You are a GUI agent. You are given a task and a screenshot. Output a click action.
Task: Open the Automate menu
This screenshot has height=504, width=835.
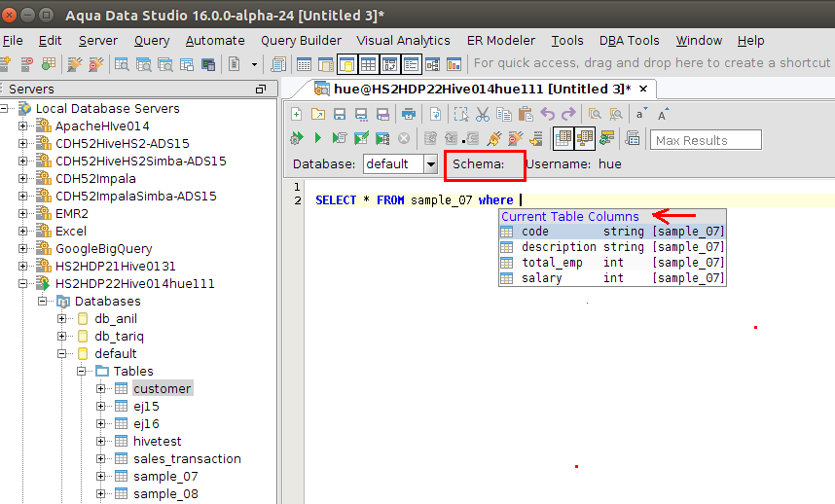215,41
